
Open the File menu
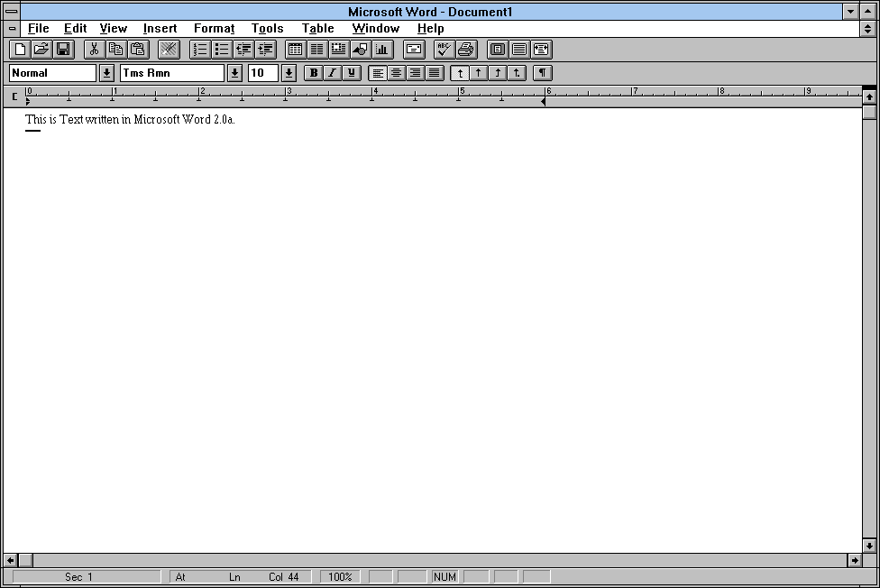(x=38, y=28)
